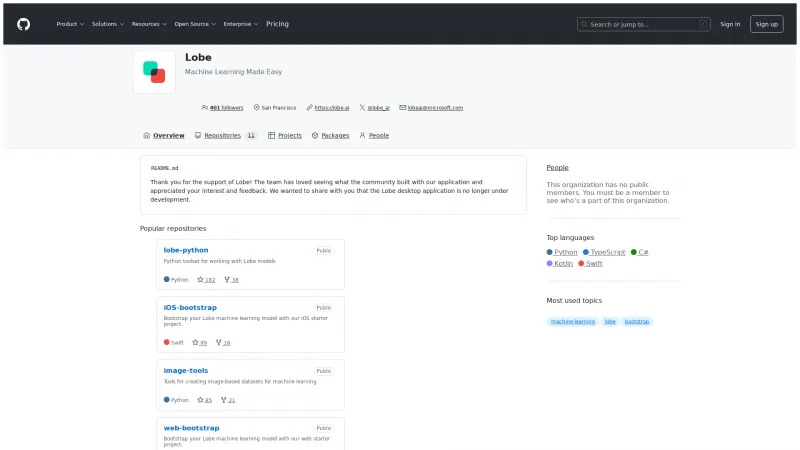View the 401 followers list
The height and width of the screenshot is (450, 800).
coord(226,108)
